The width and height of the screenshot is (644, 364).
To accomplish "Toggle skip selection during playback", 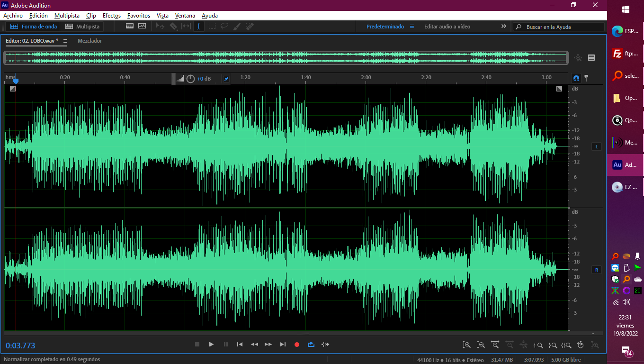I will click(x=325, y=345).
